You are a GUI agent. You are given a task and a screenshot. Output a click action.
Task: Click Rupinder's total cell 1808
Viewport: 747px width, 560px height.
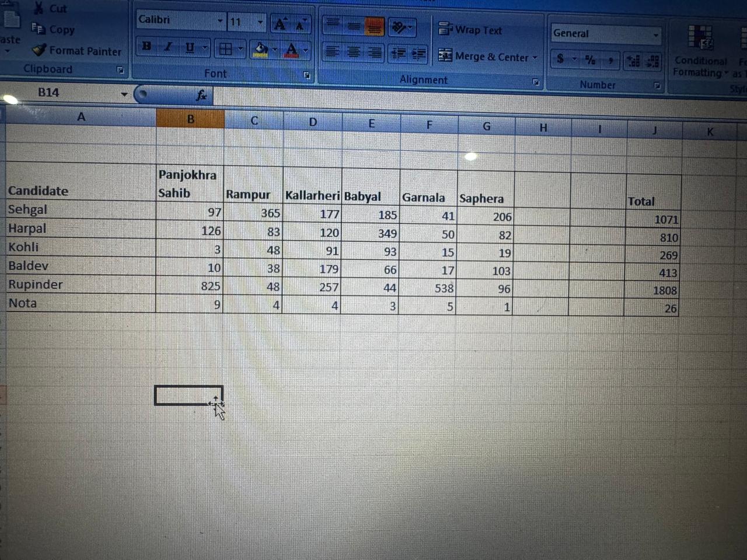pyautogui.click(x=652, y=290)
